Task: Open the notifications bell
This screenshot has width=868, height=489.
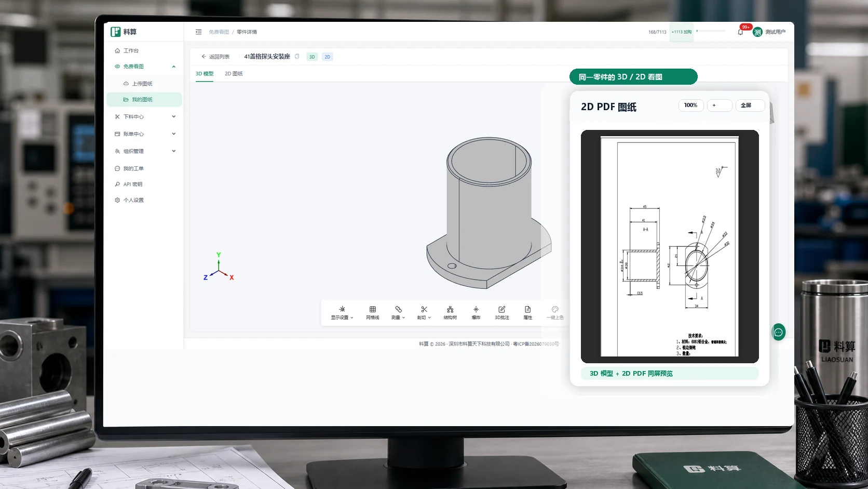Action: click(x=740, y=32)
